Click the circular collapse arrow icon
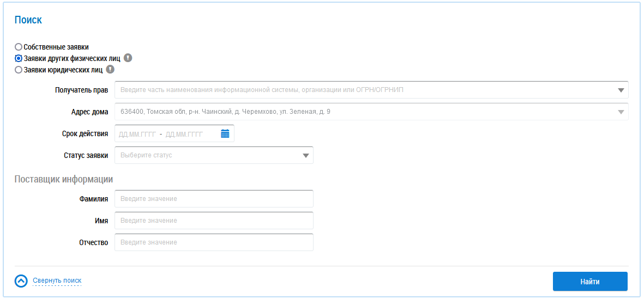Viewport: 644px width, 299px height. (21, 281)
